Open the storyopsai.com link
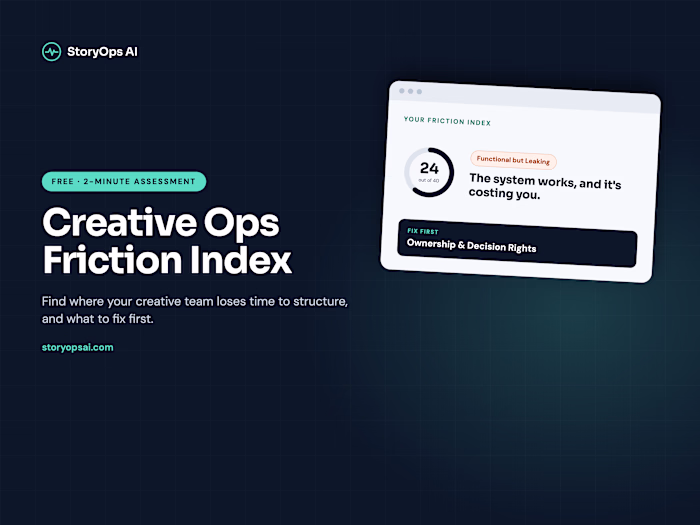Screen dimensions: 700x525 (x=77, y=347)
